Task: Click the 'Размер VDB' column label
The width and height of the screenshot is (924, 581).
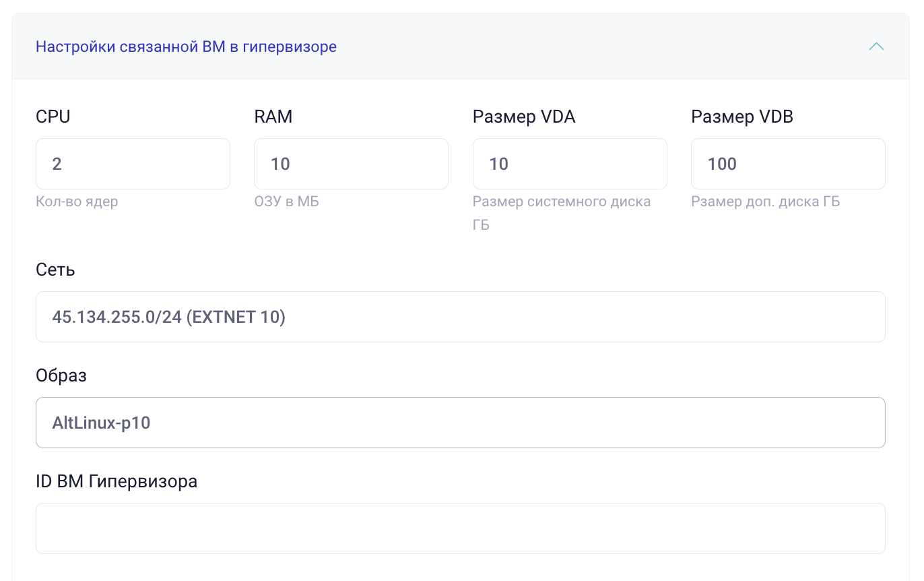Action: point(741,116)
